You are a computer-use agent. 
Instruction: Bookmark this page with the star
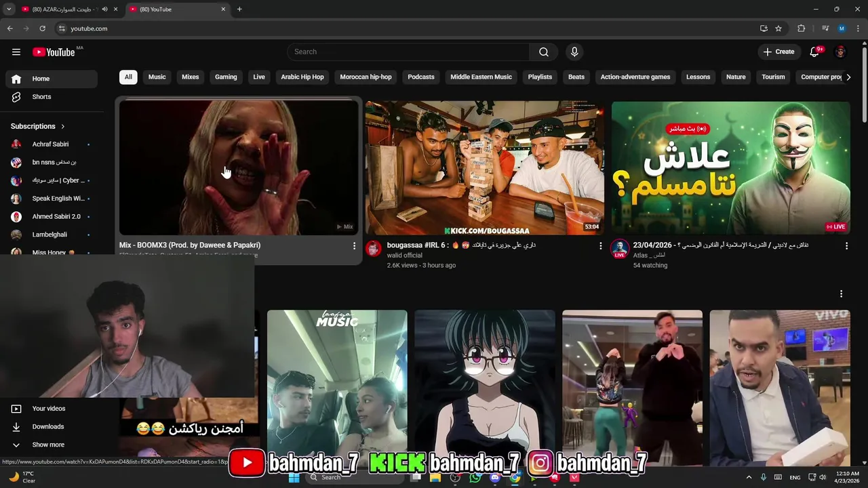[x=778, y=28]
